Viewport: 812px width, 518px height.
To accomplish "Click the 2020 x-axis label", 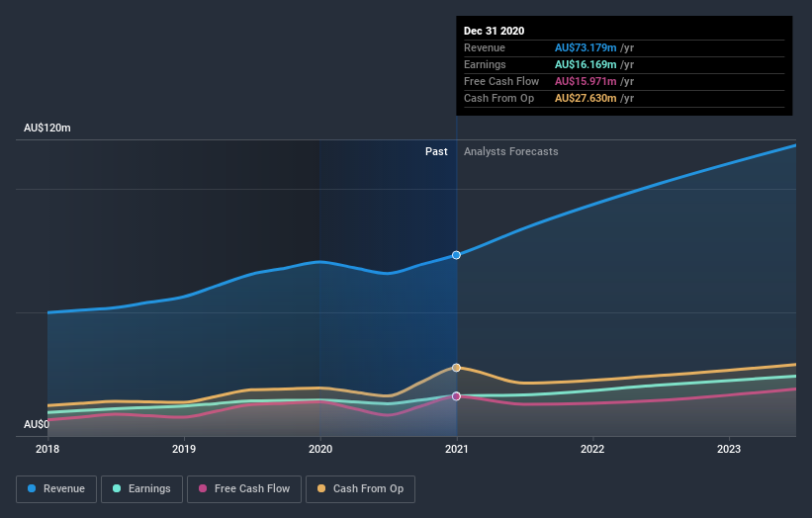I will (320, 449).
